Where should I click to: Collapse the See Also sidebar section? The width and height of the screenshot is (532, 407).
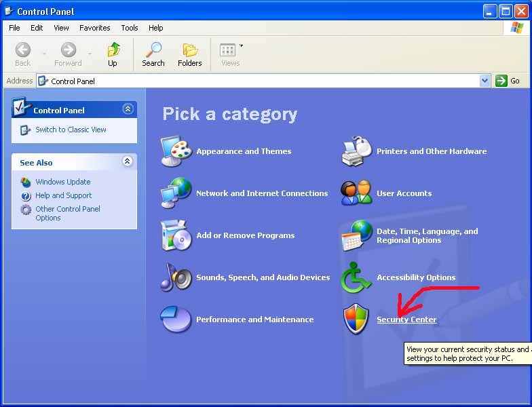point(127,161)
